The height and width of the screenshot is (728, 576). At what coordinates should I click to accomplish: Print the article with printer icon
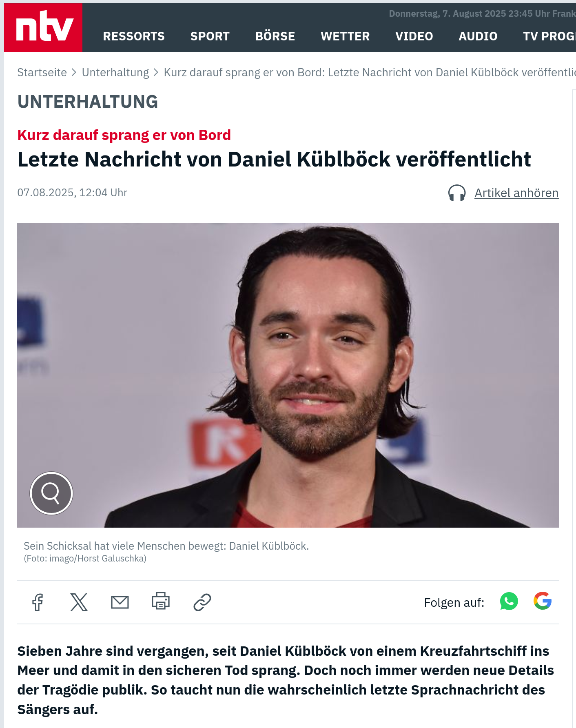[161, 601]
